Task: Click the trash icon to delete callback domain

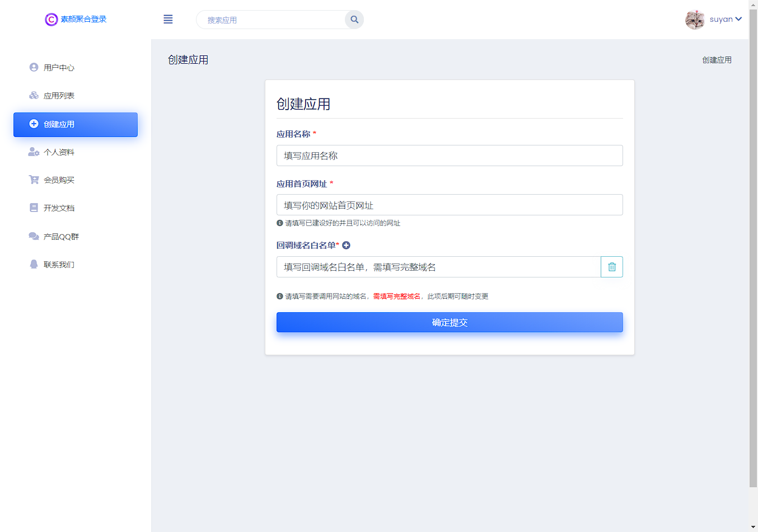Action: 612,267
